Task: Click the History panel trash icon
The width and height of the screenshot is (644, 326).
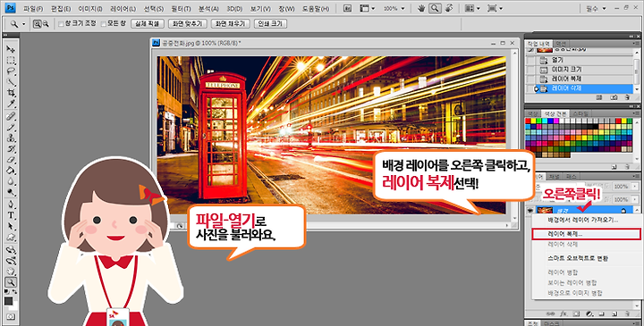Action: point(627,97)
